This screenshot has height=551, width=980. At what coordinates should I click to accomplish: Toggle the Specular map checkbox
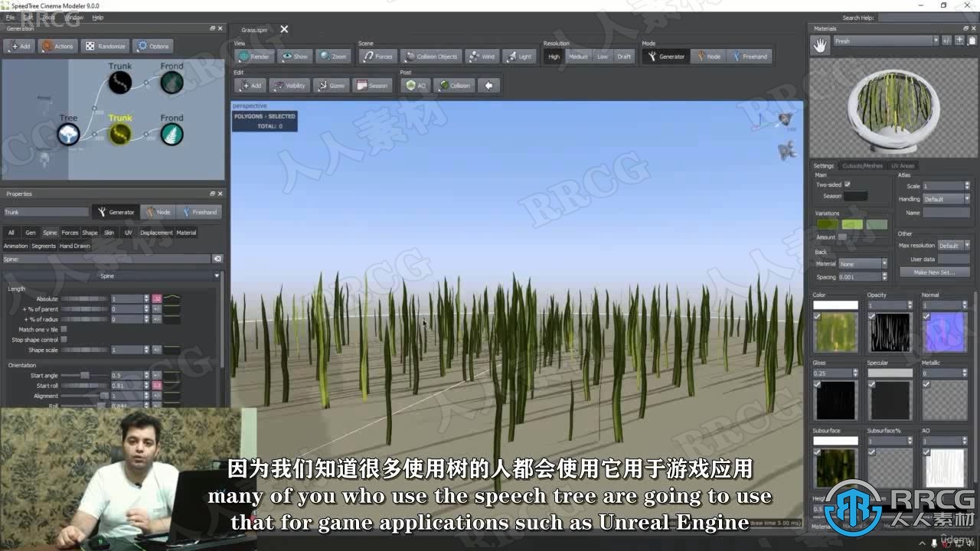pos(871,384)
